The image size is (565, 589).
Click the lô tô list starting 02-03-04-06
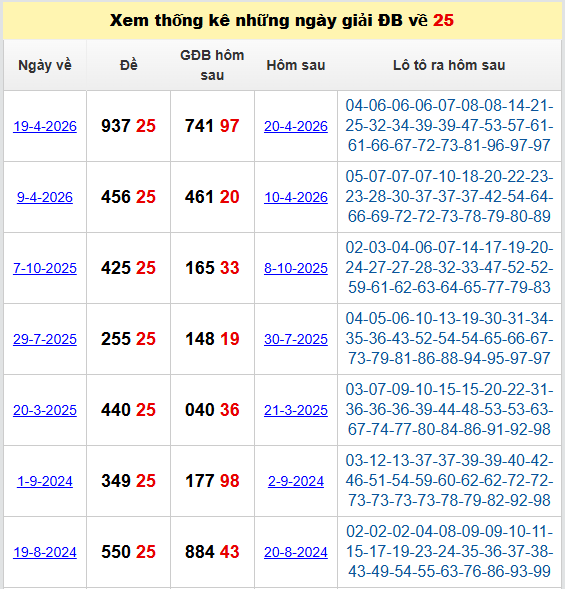pyautogui.click(x=449, y=267)
